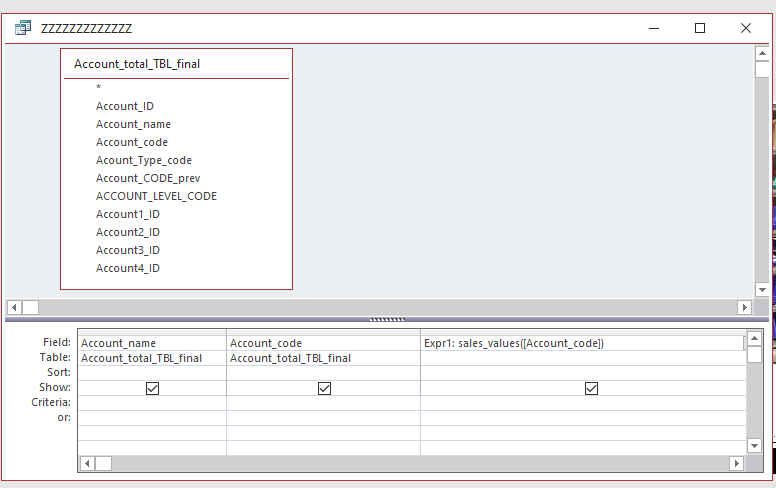The image size is (776, 488).
Task: Click the down arrow of table pane scrollbar
Action: (x=762, y=290)
